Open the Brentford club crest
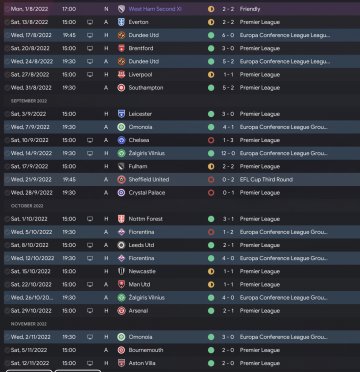The height and width of the screenshot is (372, 360). coord(121,48)
